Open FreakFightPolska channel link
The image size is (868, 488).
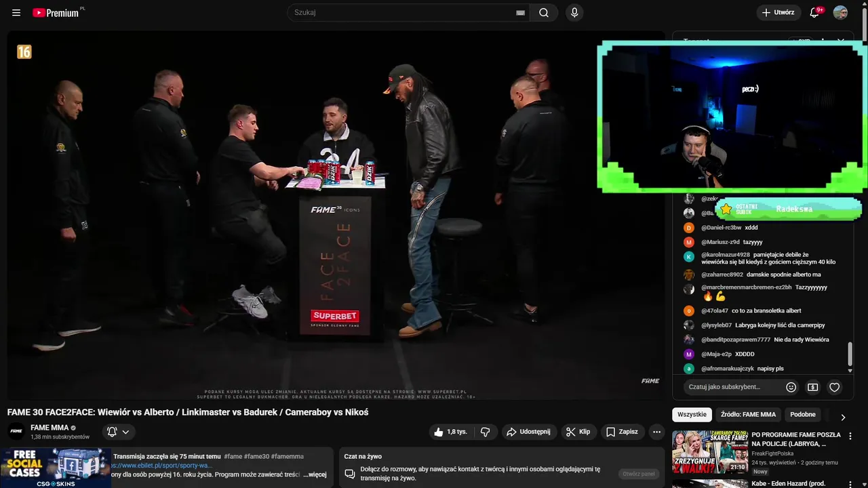coord(772,453)
